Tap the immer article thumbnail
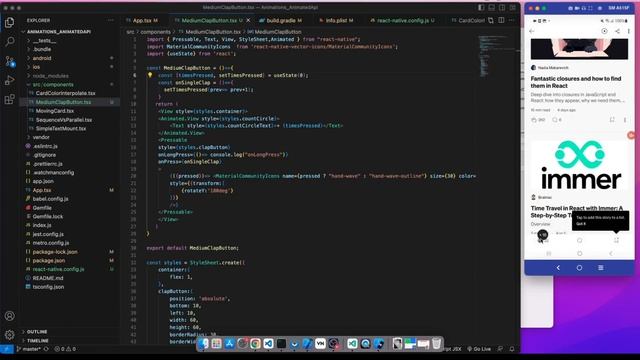Screen dimensions: 640x360 (x=579, y=165)
